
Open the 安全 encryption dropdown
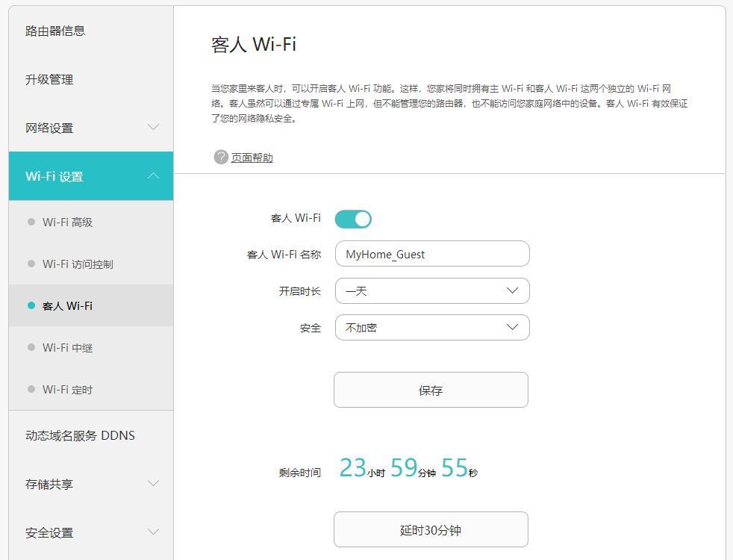432,327
